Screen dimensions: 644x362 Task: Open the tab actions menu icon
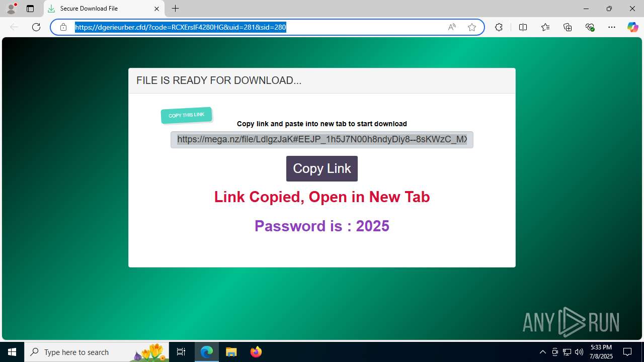point(30,9)
